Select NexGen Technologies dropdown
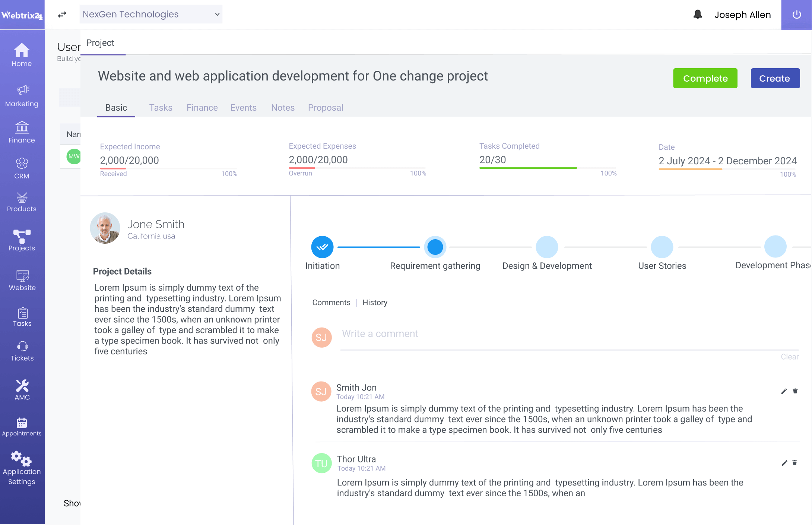The height and width of the screenshot is (525, 812). pyautogui.click(x=150, y=14)
